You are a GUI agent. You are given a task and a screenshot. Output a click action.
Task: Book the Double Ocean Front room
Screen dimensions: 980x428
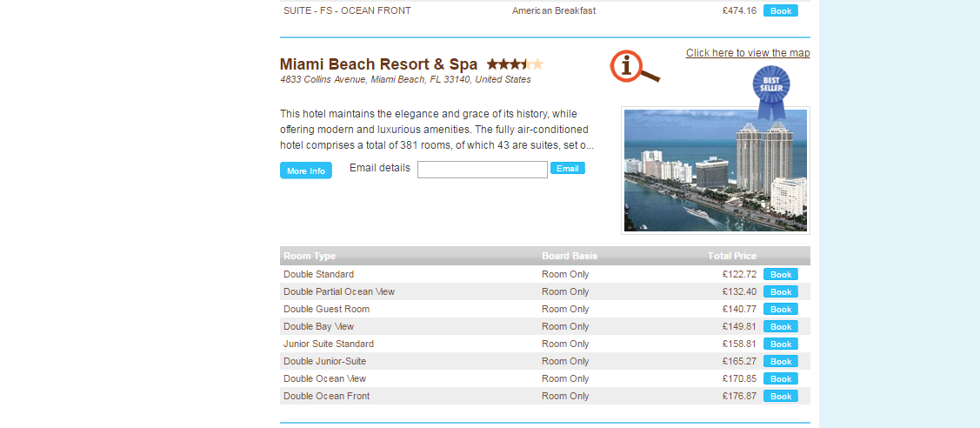pos(781,396)
